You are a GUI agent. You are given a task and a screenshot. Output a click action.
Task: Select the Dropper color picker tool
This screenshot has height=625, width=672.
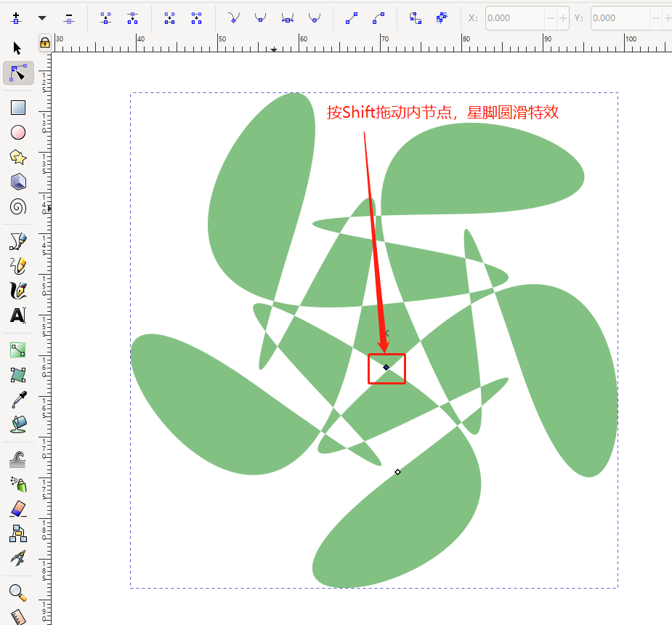tap(19, 400)
